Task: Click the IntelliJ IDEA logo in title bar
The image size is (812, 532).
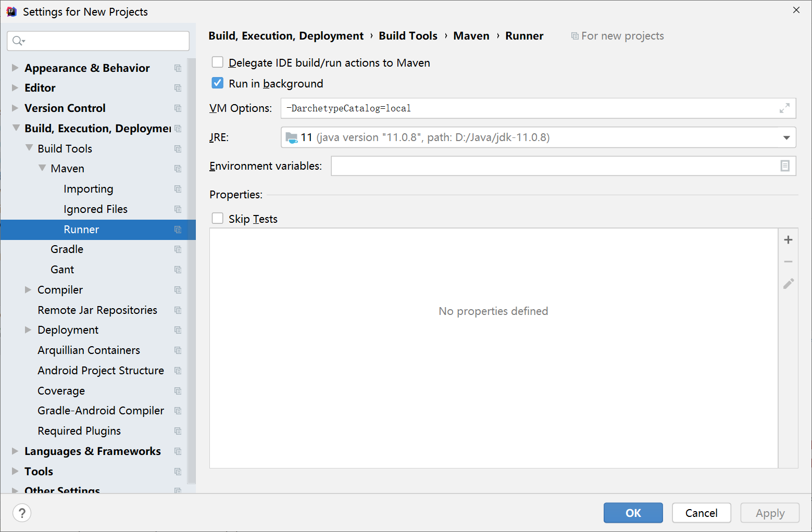Action: (x=11, y=11)
